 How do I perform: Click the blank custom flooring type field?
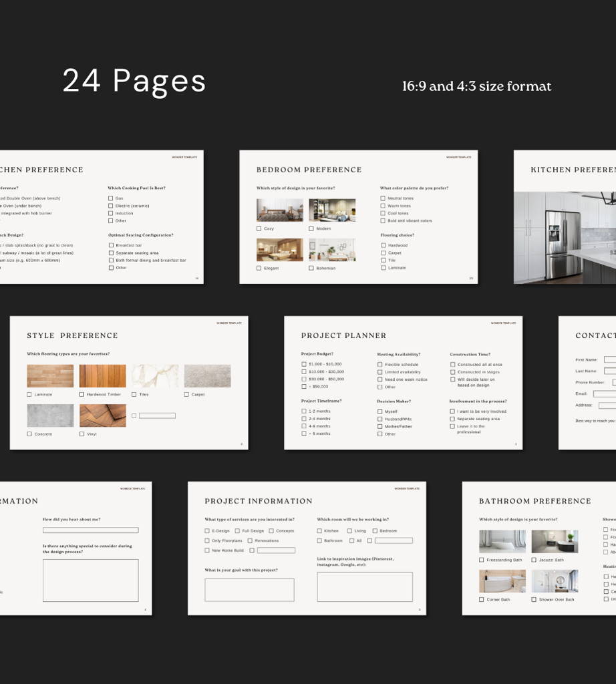coord(157,415)
